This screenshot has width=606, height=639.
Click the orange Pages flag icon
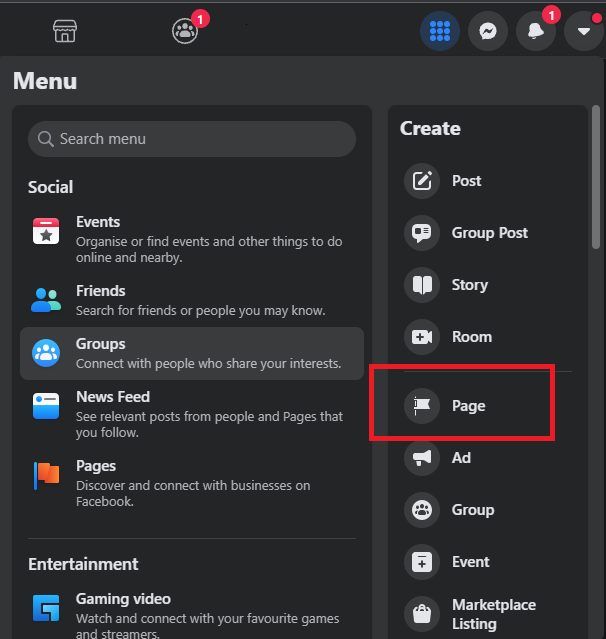[x=46, y=475]
